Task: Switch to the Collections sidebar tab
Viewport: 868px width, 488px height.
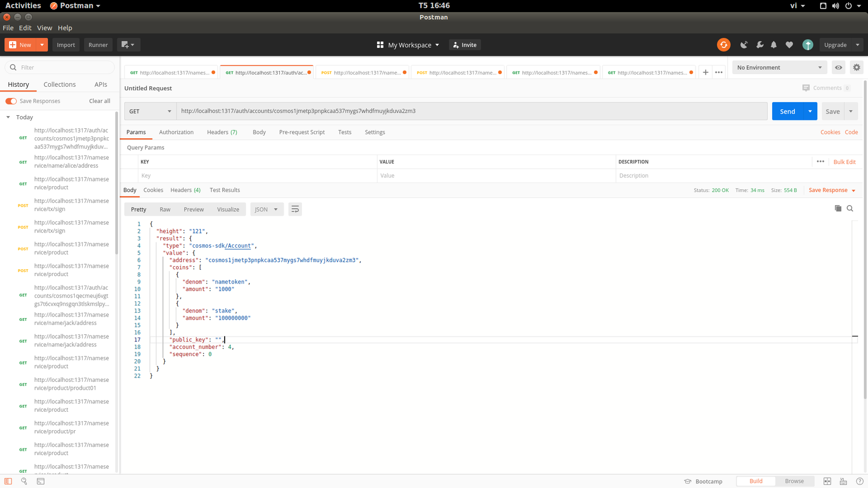Action: pos(59,84)
